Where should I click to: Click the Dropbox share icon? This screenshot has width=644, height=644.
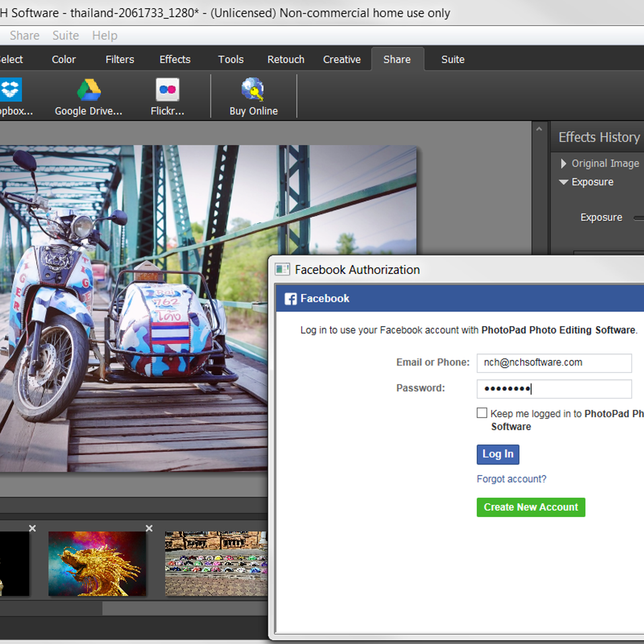click(11, 89)
